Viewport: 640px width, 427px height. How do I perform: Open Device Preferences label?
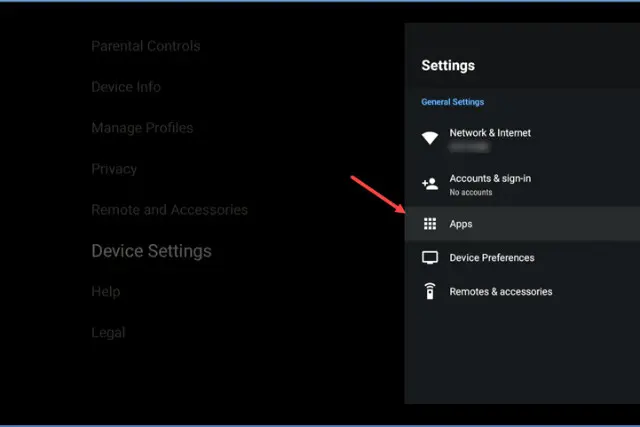click(x=492, y=258)
